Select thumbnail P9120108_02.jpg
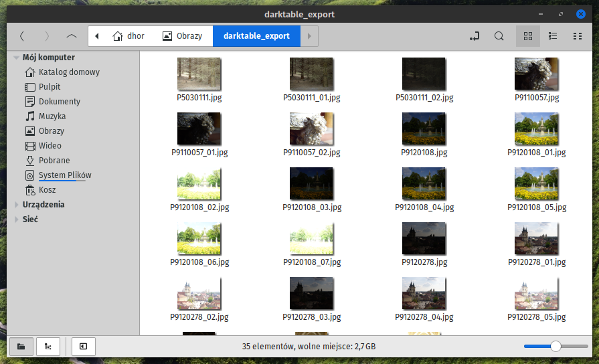 tap(199, 184)
